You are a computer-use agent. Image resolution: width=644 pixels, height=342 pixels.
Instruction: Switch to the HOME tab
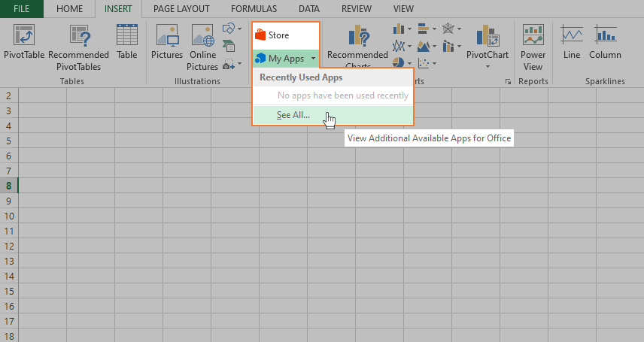click(69, 8)
